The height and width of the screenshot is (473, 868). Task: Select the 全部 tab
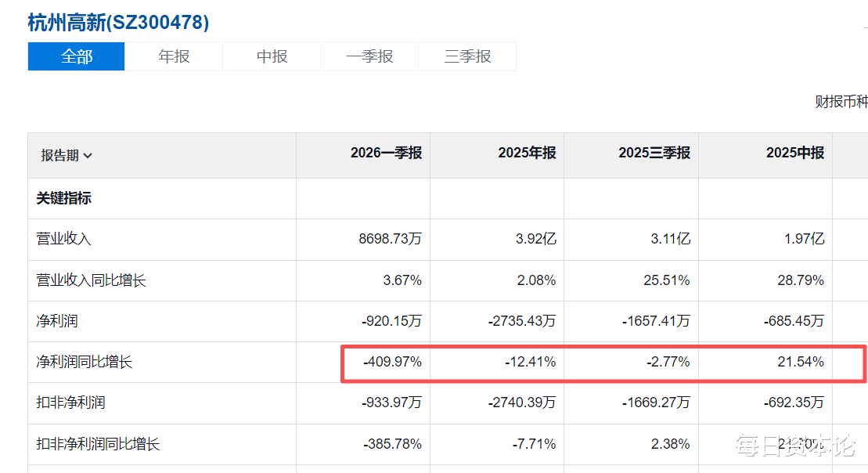(77, 56)
